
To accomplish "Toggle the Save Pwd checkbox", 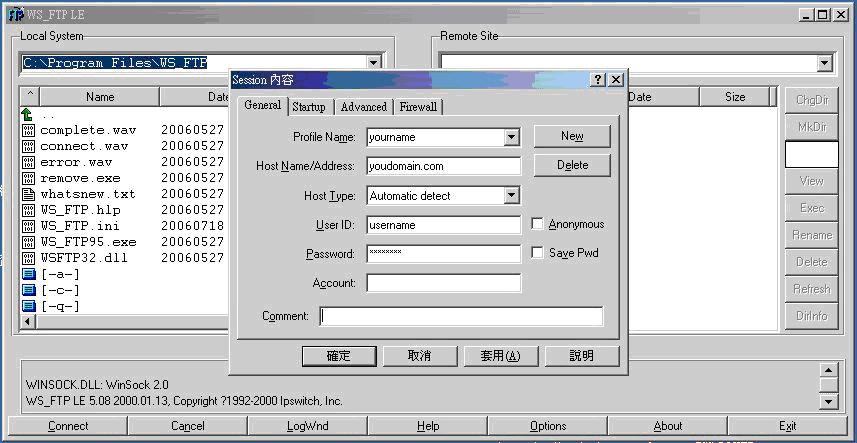I will (x=538, y=253).
